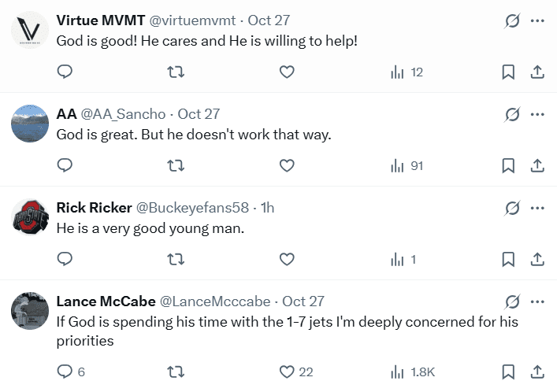Open more options on Rick Ricker's tweet
The width and height of the screenshot is (557, 392).
click(538, 208)
